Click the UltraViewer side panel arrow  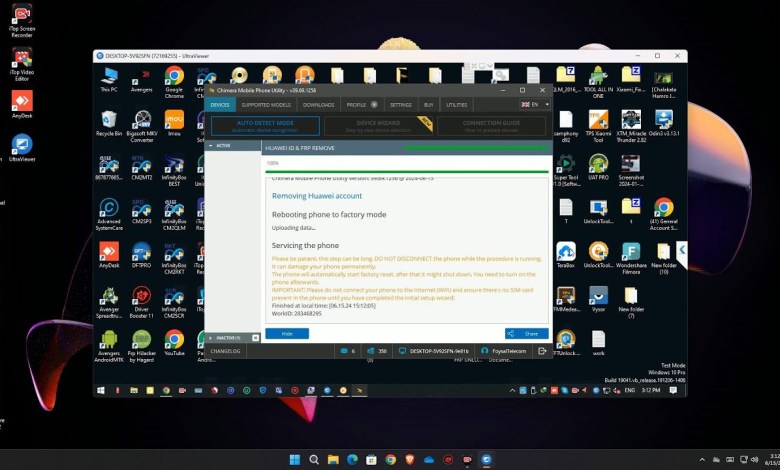682,252
